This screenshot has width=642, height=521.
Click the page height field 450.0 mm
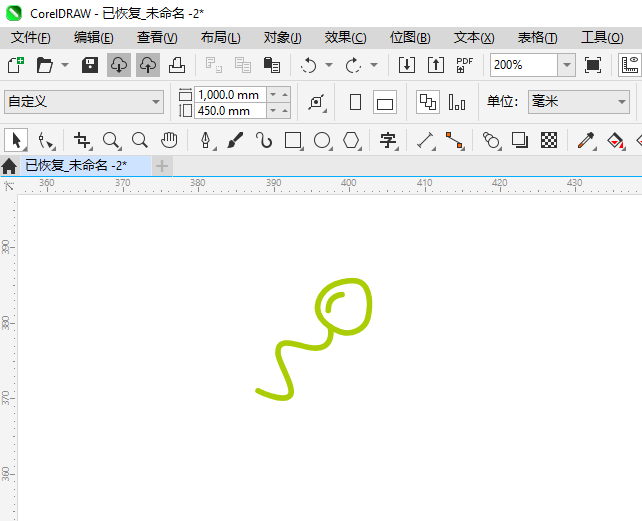pos(231,111)
